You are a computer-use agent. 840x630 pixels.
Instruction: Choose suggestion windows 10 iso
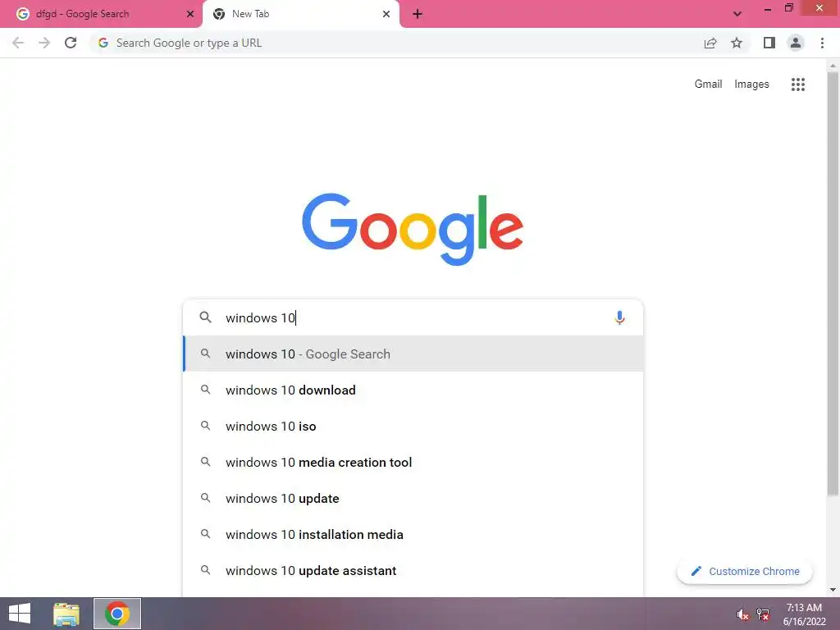click(x=413, y=426)
